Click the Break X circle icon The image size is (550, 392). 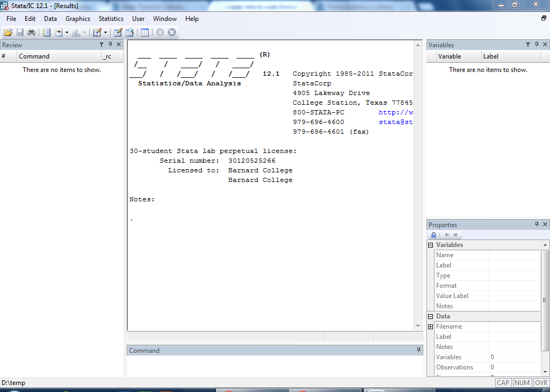click(172, 32)
